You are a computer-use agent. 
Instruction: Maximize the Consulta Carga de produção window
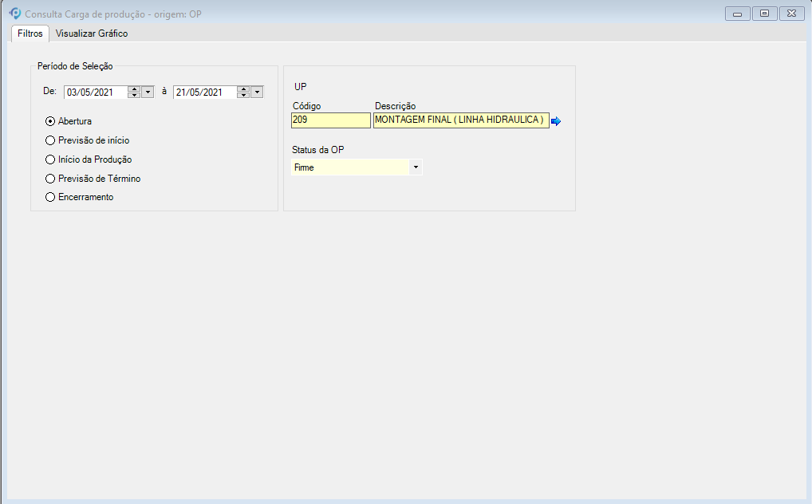(764, 14)
